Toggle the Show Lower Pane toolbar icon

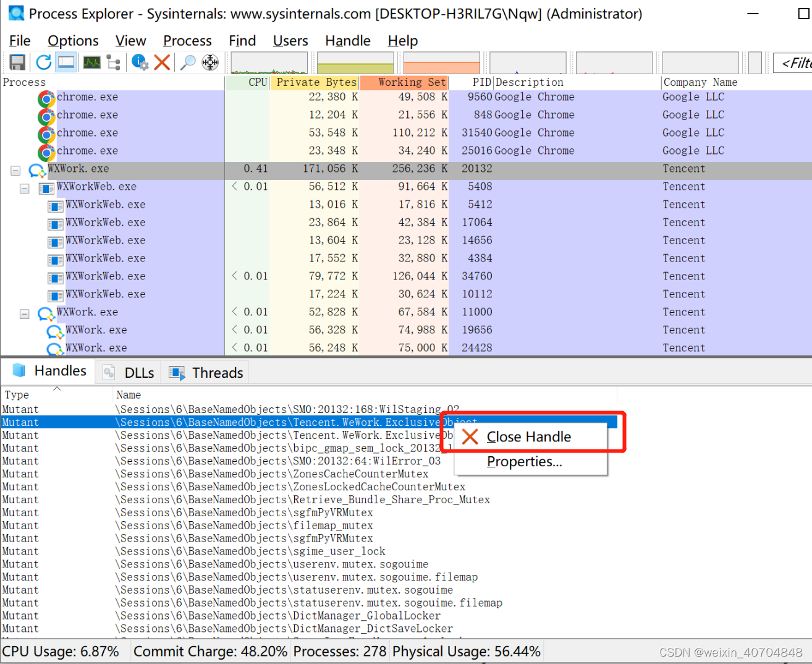click(66, 62)
